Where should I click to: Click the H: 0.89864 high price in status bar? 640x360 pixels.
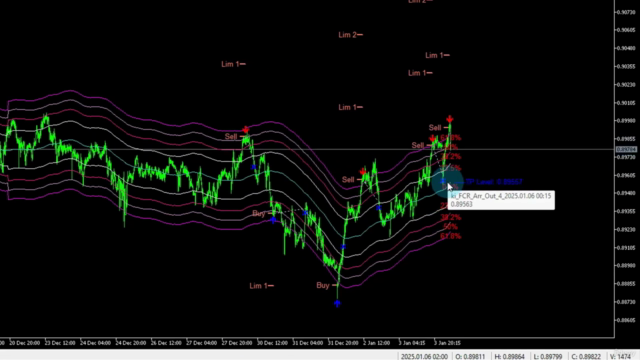[x=509, y=357]
